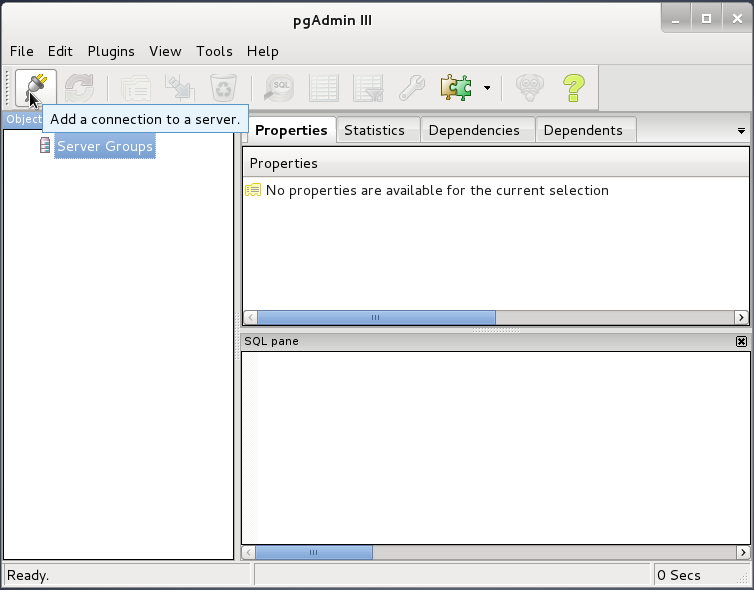Viewport: 754px width, 590px height.
Task: Open the SQL query tool icon
Action: tap(279, 88)
